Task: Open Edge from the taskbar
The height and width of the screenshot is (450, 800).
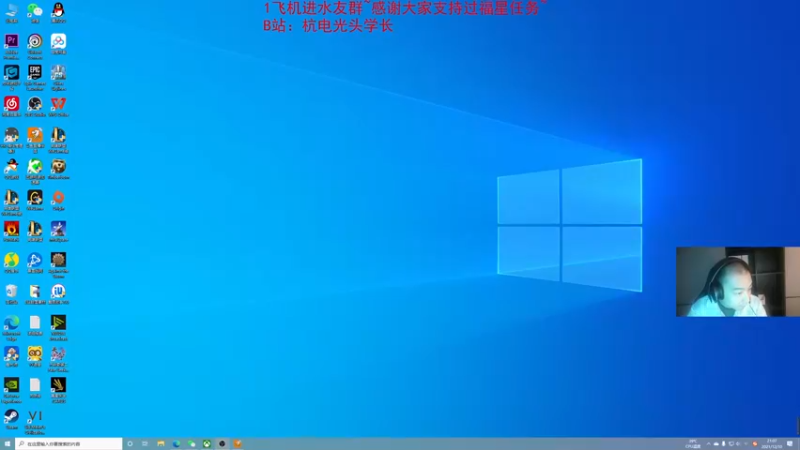Action: 176,444
